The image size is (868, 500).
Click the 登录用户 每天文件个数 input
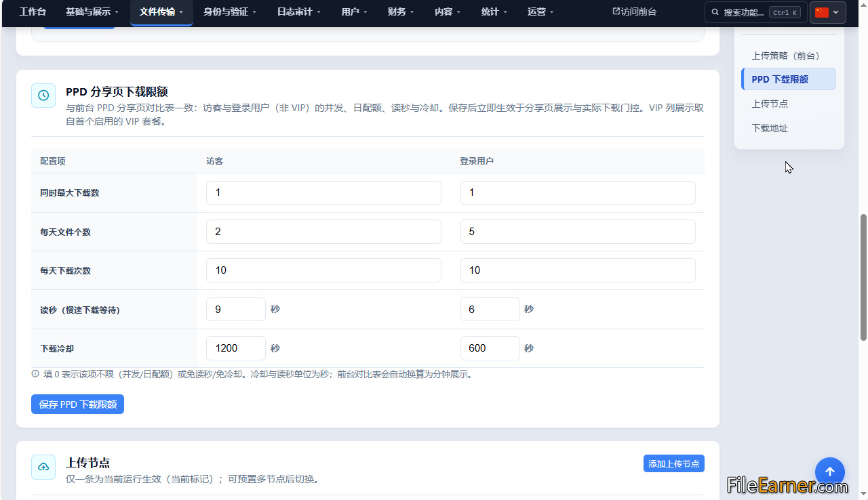tap(578, 232)
